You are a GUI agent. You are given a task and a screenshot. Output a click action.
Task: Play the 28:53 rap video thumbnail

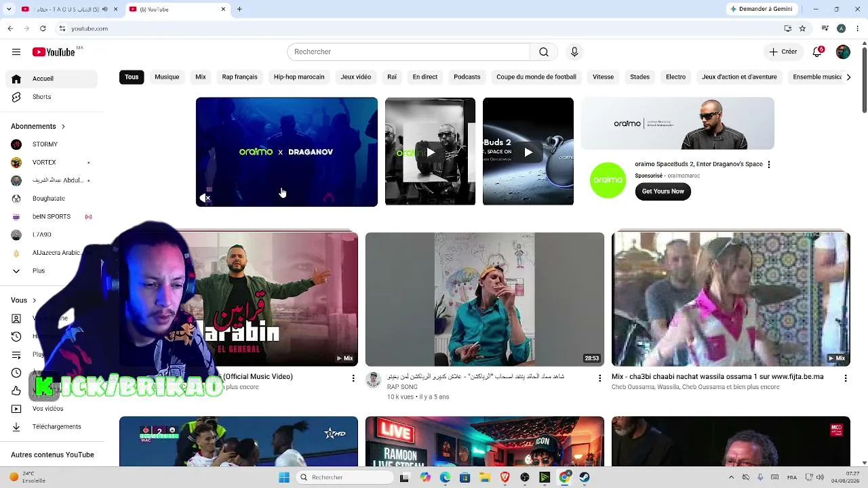485,300
